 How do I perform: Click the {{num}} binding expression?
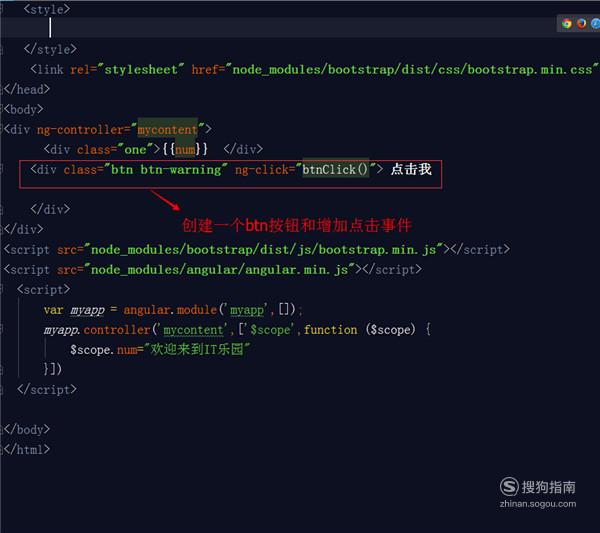coord(185,150)
